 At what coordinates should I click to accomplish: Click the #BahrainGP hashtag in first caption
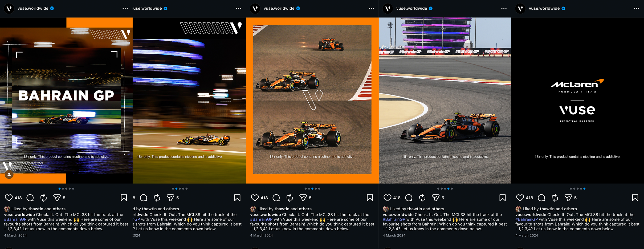15,219
